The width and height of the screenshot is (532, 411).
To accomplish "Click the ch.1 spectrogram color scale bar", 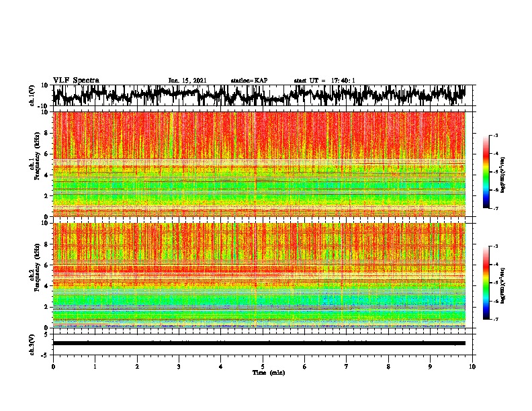I will 486,172.
